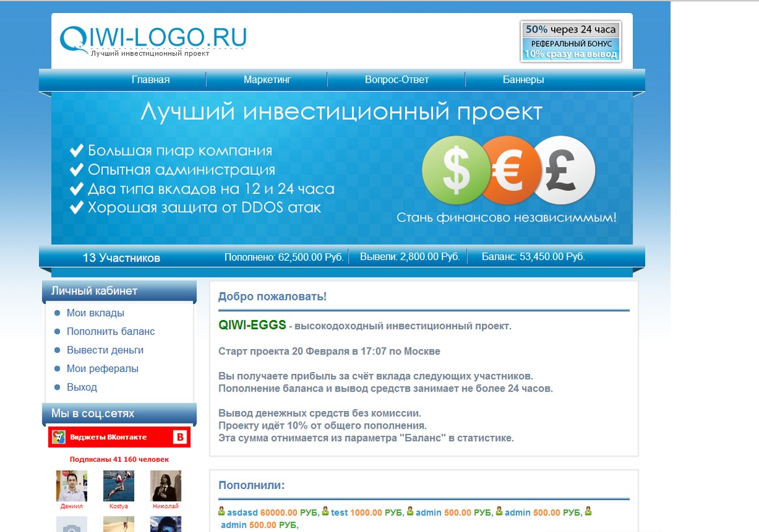The width and height of the screenshot is (759, 532).
Task: Open Мои вклады link
Action: click(96, 313)
